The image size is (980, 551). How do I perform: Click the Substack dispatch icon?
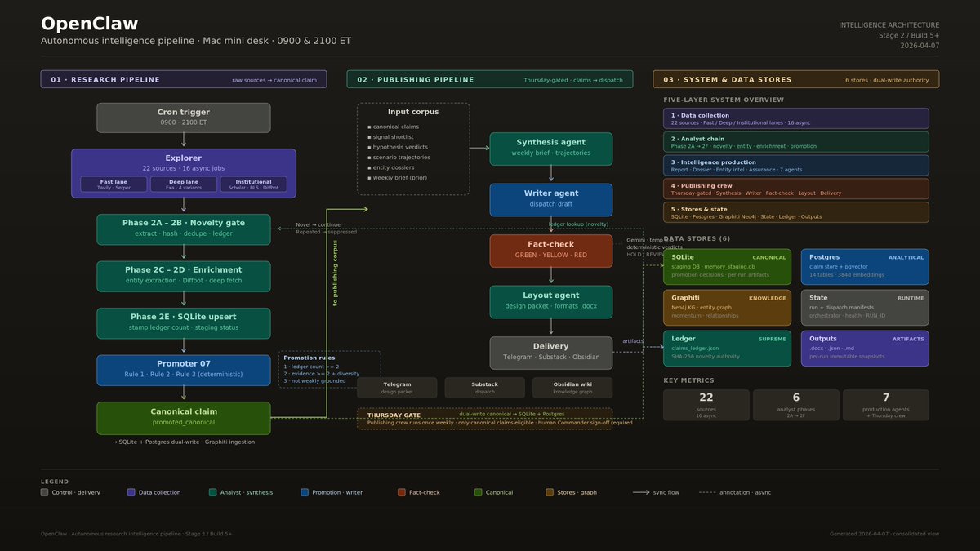(485, 386)
